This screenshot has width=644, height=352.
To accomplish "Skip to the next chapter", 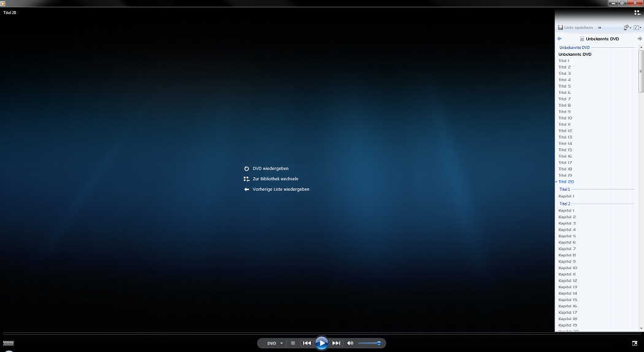I will [336, 343].
